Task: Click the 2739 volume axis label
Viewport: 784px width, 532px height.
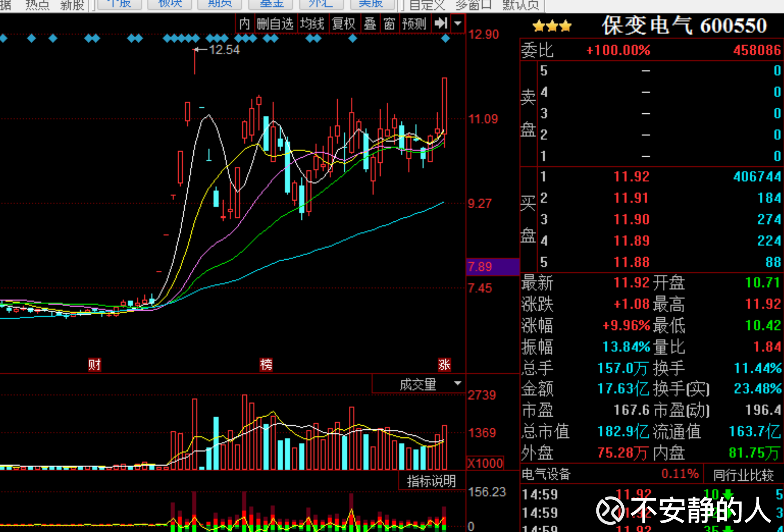Action: point(482,395)
